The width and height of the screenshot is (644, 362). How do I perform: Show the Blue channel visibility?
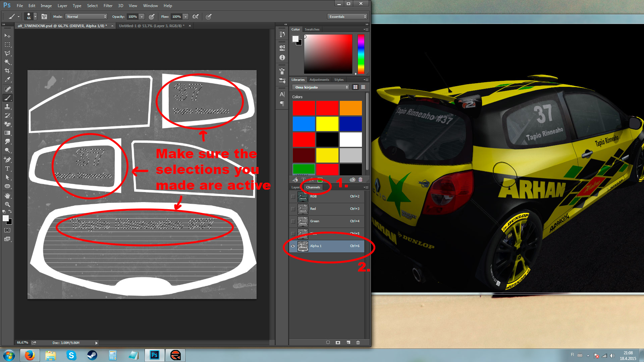pyautogui.click(x=293, y=234)
